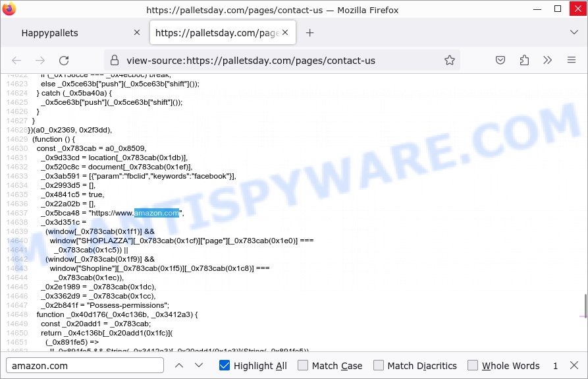Reload the current page
This screenshot has height=379, width=588.
click(64, 61)
